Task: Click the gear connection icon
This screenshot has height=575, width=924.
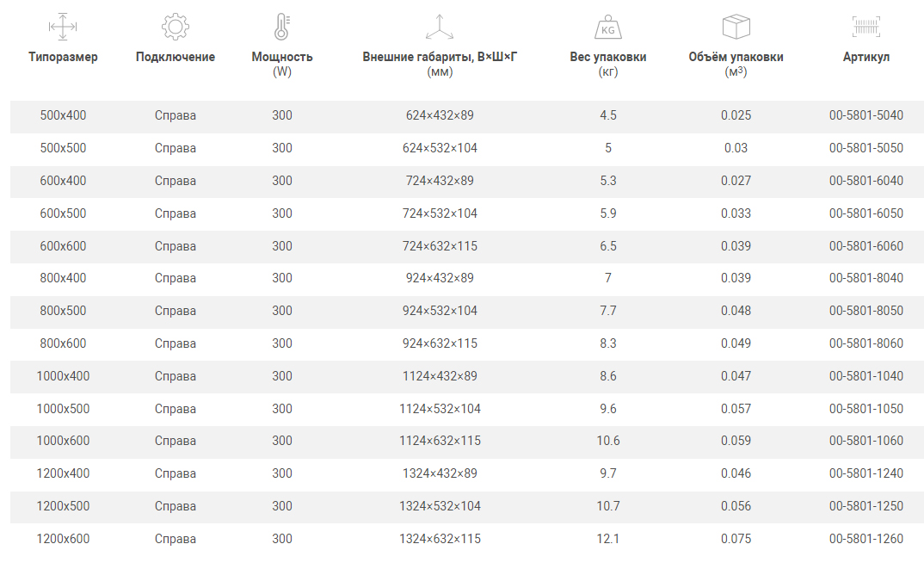Action: [x=176, y=27]
